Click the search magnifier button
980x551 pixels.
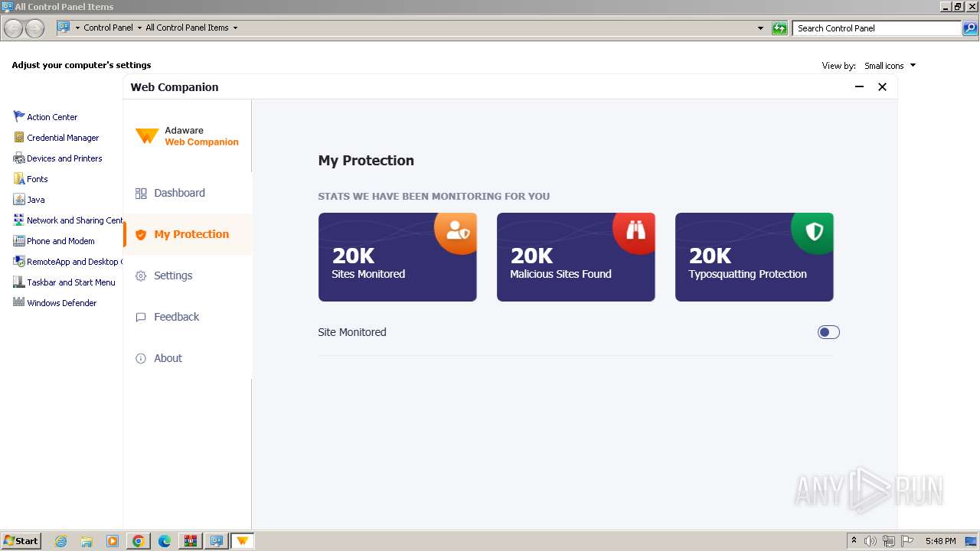click(970, 28)
